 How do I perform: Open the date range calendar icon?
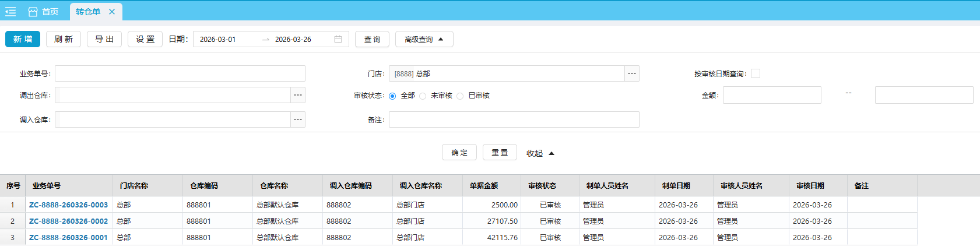338,39
